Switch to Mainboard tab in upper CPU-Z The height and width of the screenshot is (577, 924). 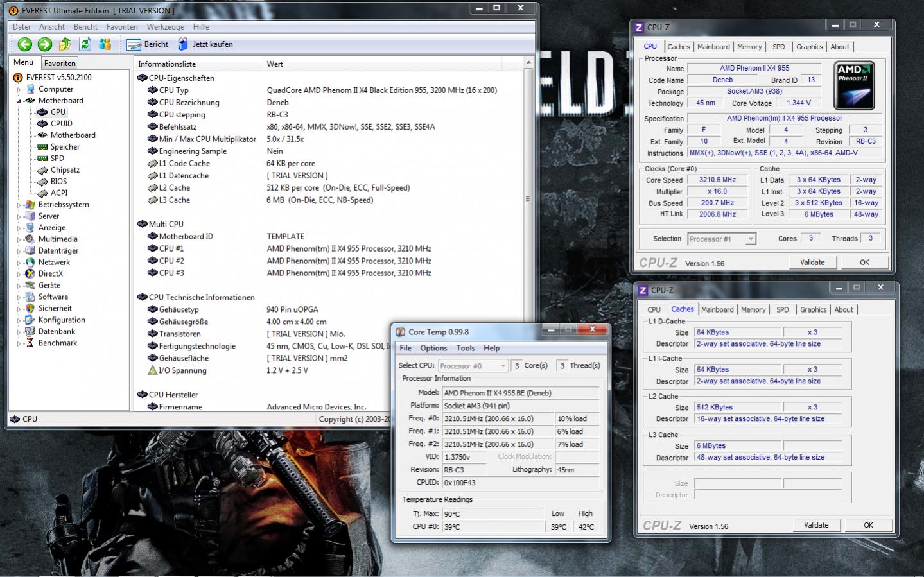pos(713,47)
